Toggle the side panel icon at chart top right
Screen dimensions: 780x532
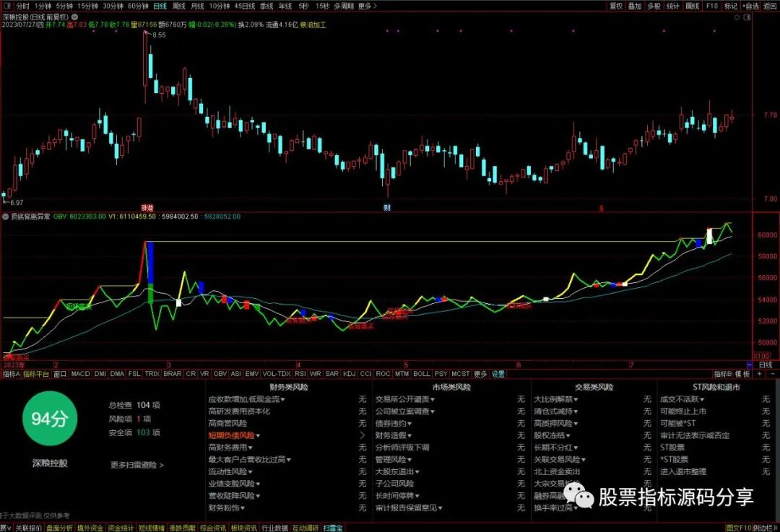click(x=747, y=17)
